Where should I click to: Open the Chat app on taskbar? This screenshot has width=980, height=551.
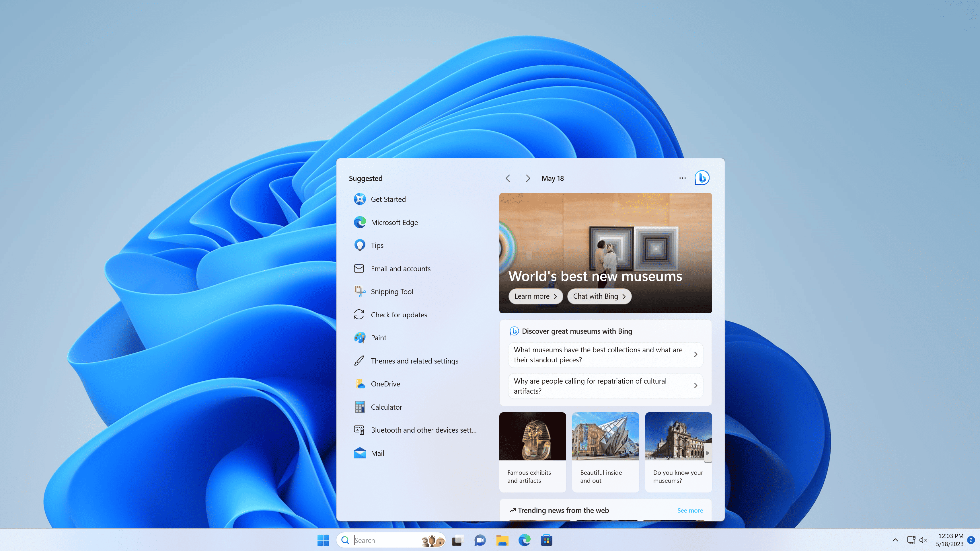[480, 540]
